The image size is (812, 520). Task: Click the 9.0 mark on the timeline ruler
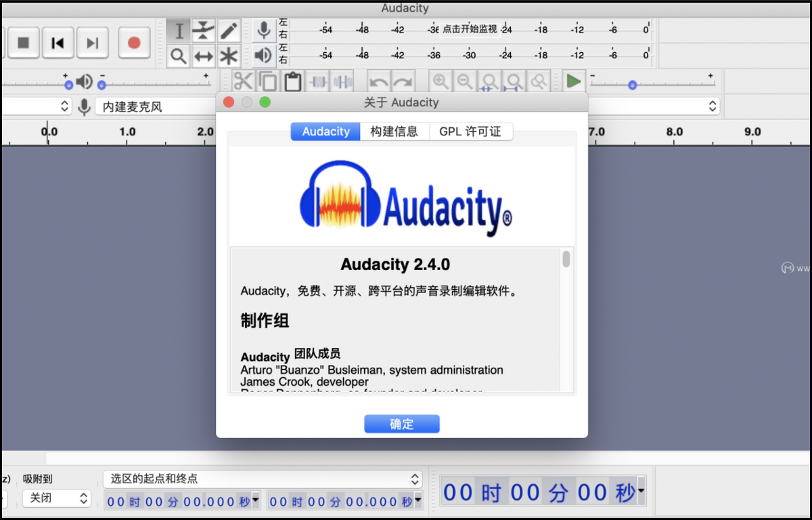752,132
